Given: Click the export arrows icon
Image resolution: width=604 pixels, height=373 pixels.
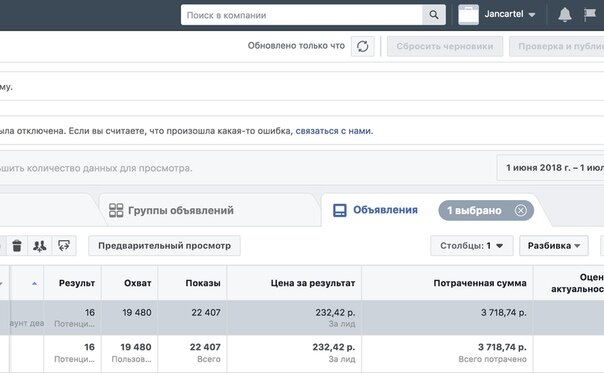Looking at the screenshot, I should [x=64, y=245].
